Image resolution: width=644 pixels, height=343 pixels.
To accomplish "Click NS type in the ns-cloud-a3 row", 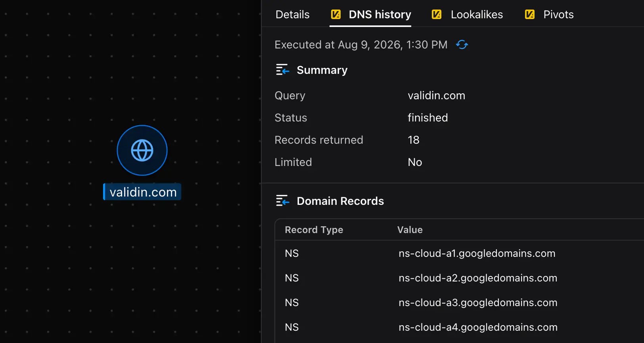I will tap(292, 303).
